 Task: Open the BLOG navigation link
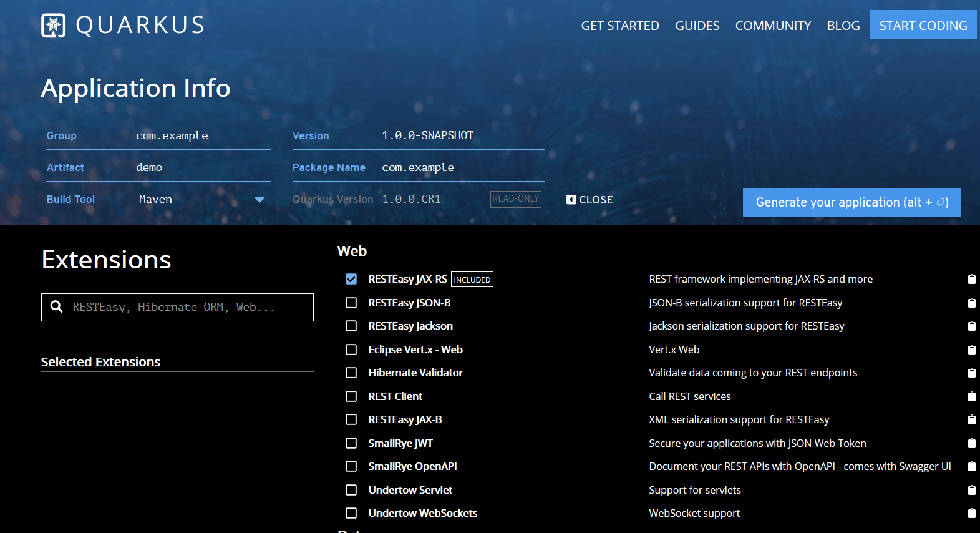point(843,26)
